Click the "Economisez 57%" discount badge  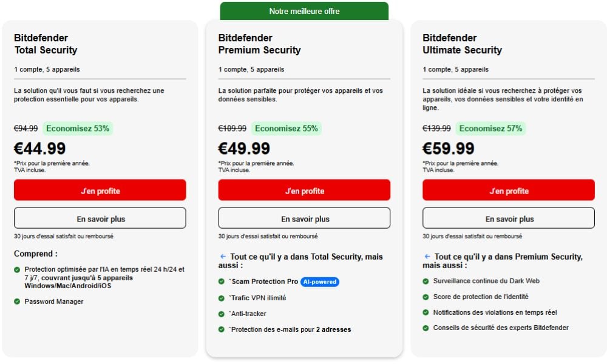(x=490, y=129)
